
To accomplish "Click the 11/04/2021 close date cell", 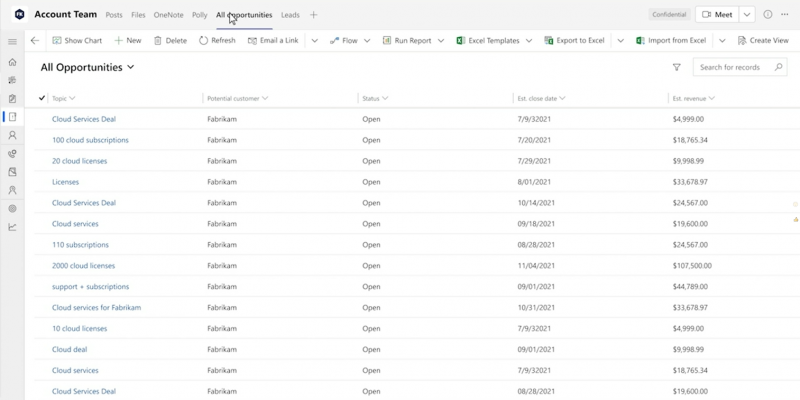I will [x=536, y=265].
